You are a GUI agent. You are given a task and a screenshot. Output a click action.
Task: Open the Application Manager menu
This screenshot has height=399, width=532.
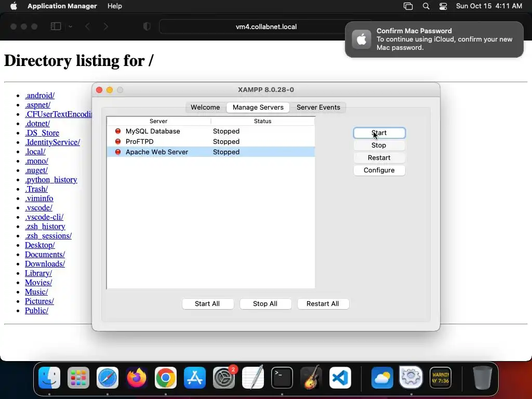coord(62,6)
